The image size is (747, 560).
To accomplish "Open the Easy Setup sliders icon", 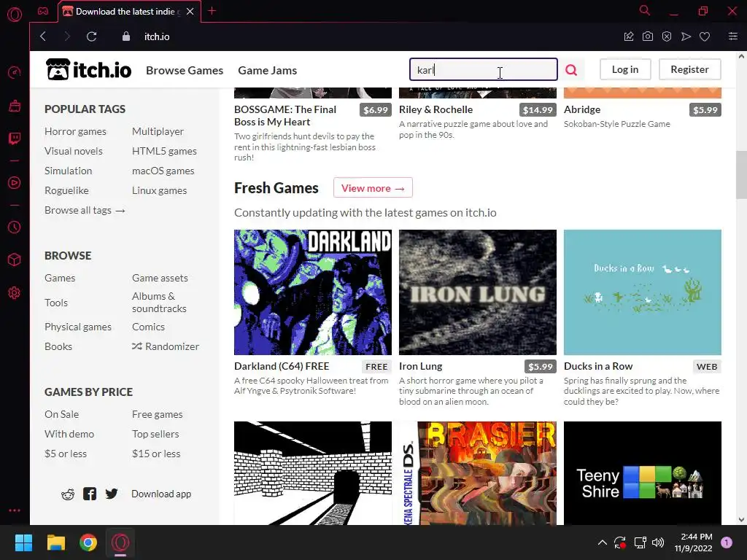I will 732,36.
